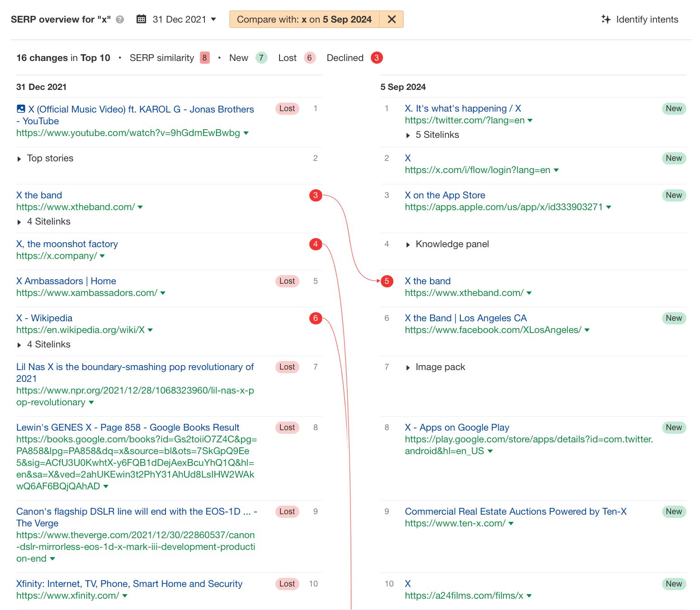
Task: Click the sparkle icon on Identify intents
Action: click(605, 19)
